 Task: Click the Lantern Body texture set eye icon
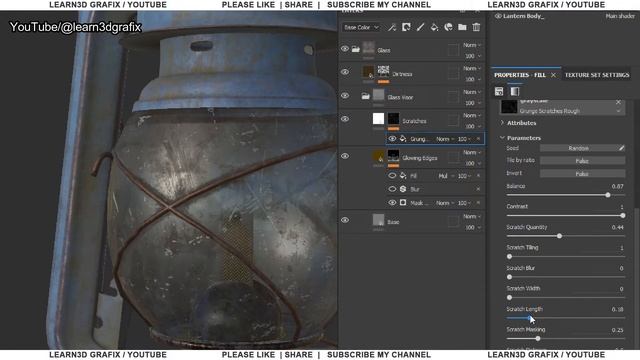(498, 16)
